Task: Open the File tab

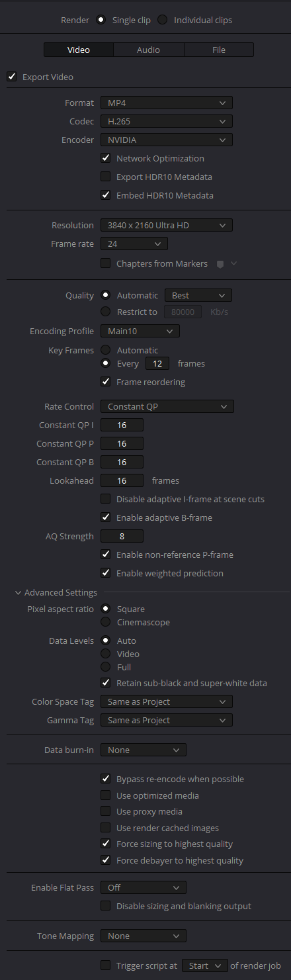Action: [219, 50]
